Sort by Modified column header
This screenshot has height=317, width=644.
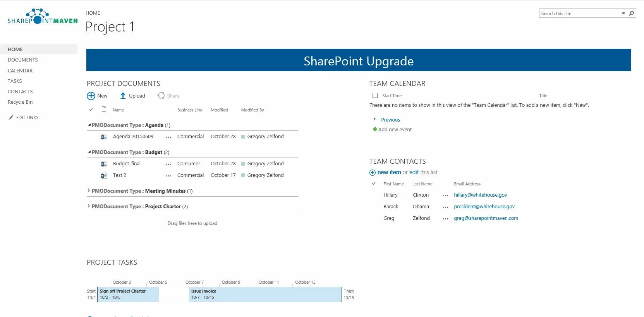pos(219,110)
